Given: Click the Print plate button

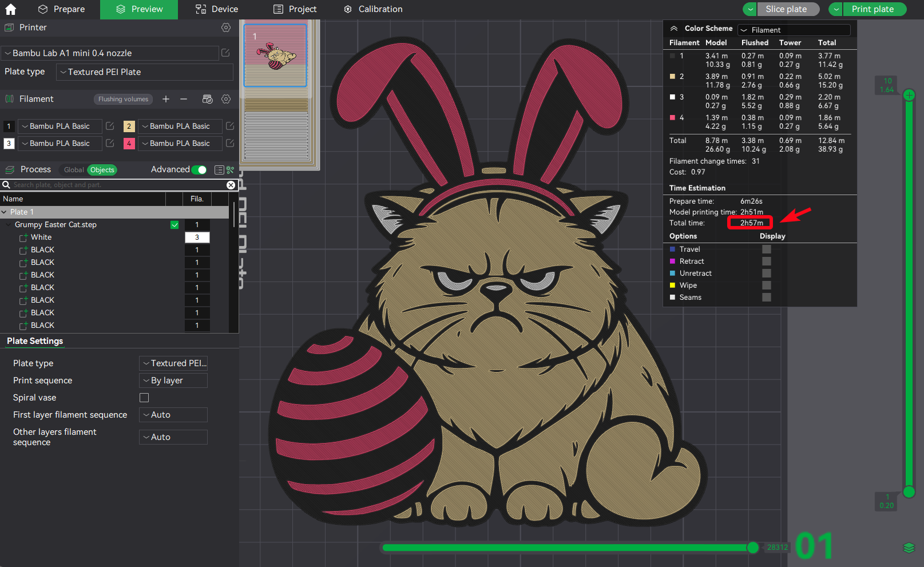Looking at the screenshot, I should [x=875, y=9].
